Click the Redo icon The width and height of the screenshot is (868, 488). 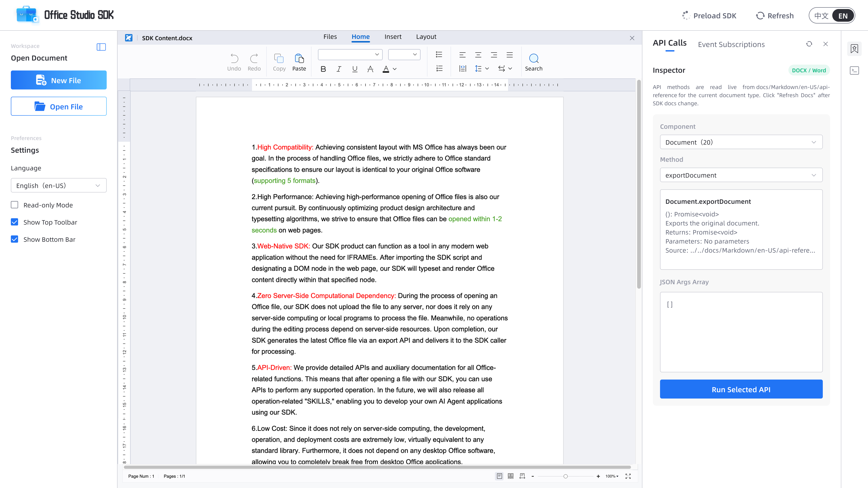[254, 59]
